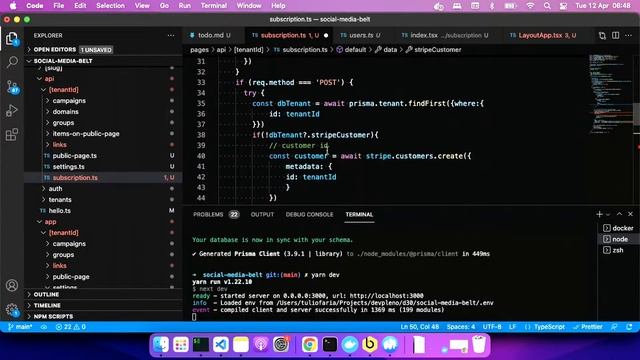Open editor More Actions ellipsis
The image size is (640, 360).
(629, 36)
